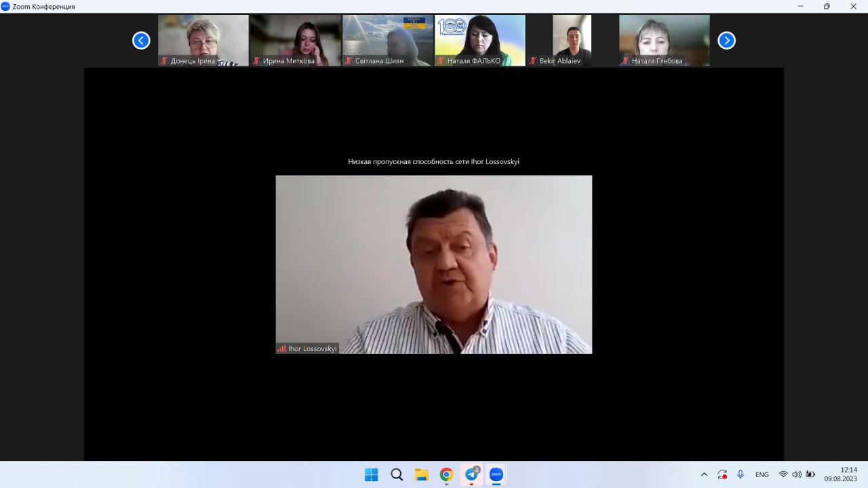Open the ENG language switcher
Image resolution: width=868 pixels, height=488 pixels.
pyautogui.click(x=762, y=474)
